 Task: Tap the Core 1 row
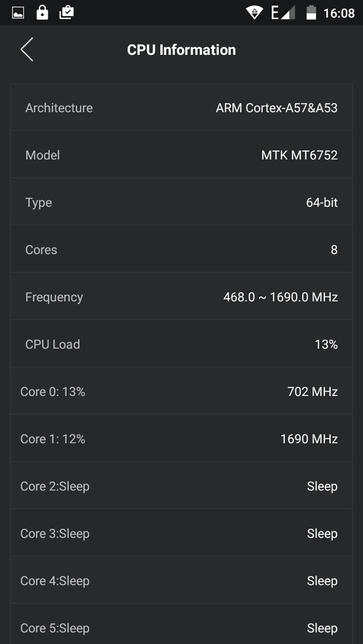pos(181,439)
